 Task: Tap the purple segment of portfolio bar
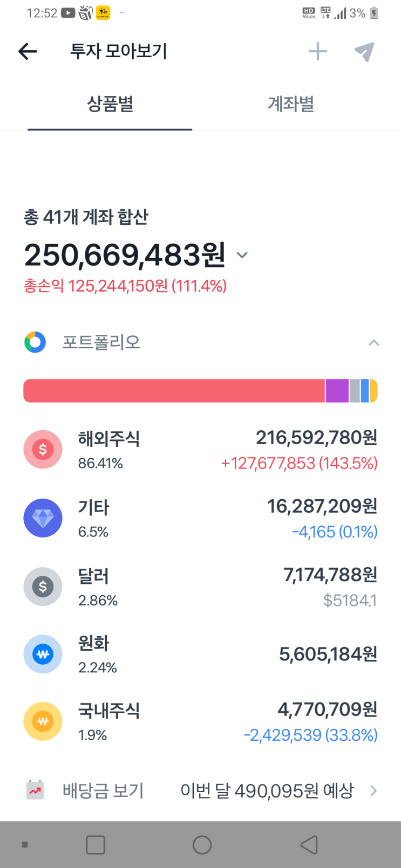tap(337, 391)
